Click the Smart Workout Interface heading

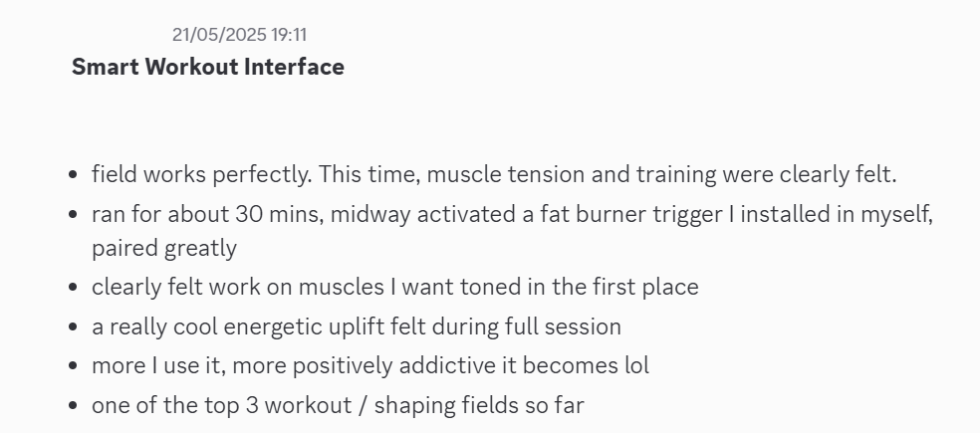(x=207, y=67)
